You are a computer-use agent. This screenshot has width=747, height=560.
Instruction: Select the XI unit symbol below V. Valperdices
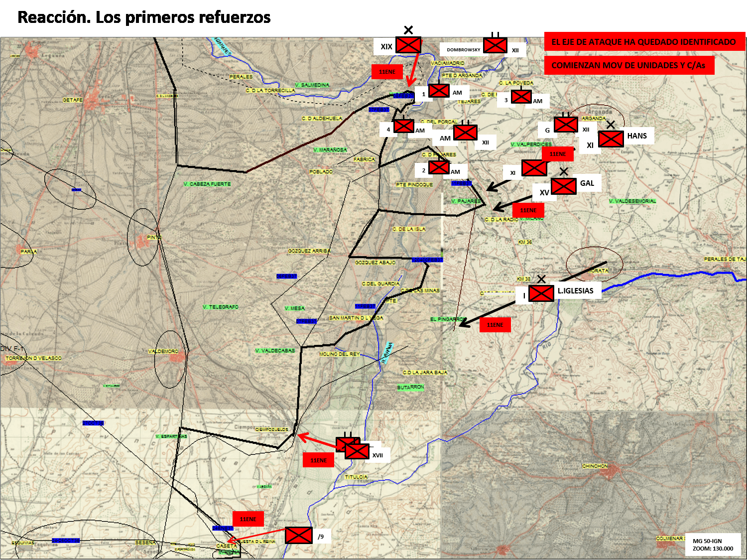pos(534,168)
